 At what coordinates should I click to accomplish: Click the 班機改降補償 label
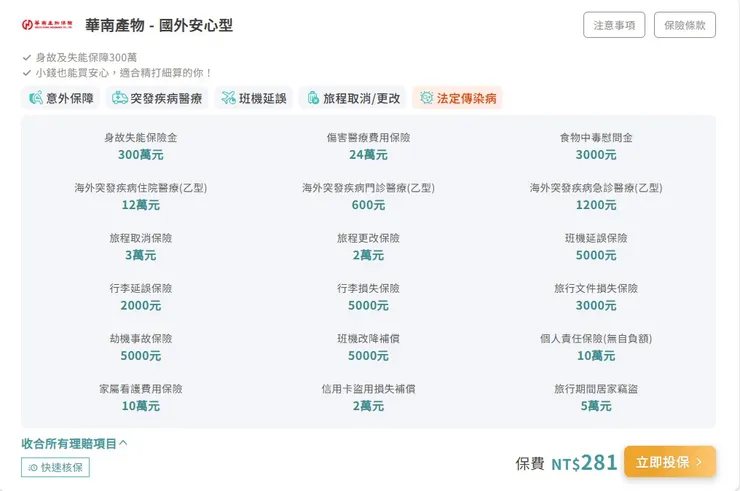369,339
